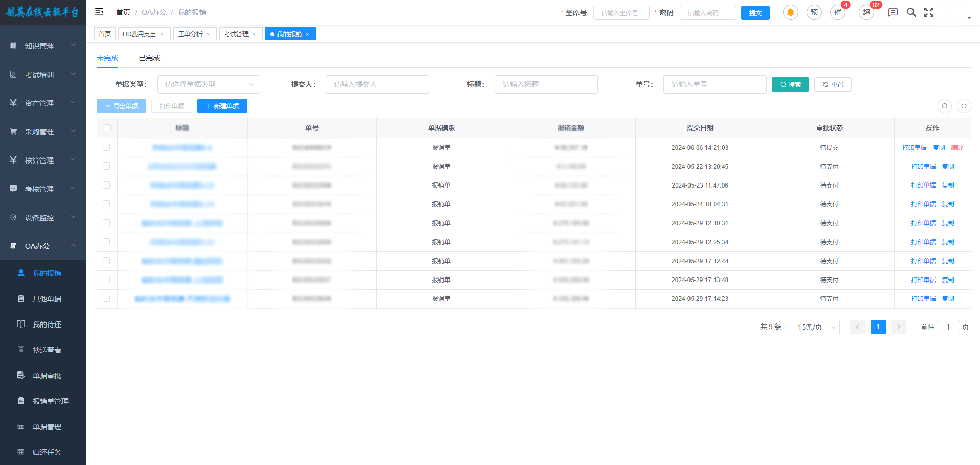Open the chat message icon
The height and width of the screenshot is (465, 980).
tap(893, 12)
